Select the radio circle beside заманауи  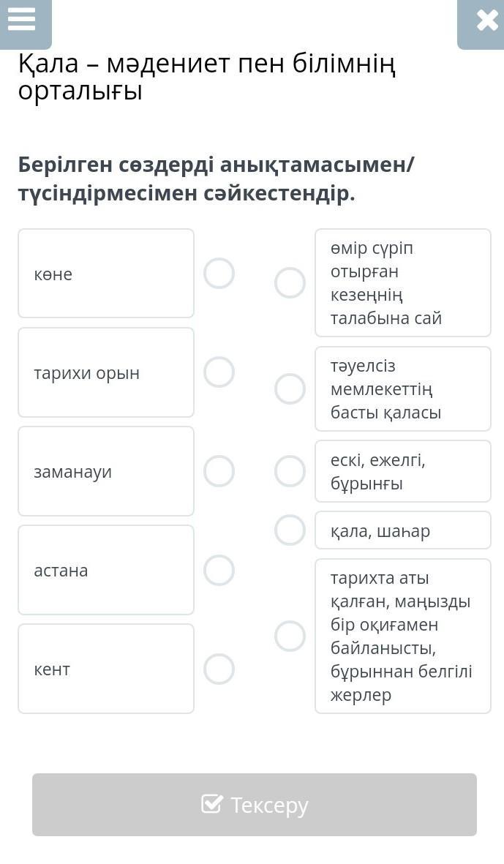219,471
